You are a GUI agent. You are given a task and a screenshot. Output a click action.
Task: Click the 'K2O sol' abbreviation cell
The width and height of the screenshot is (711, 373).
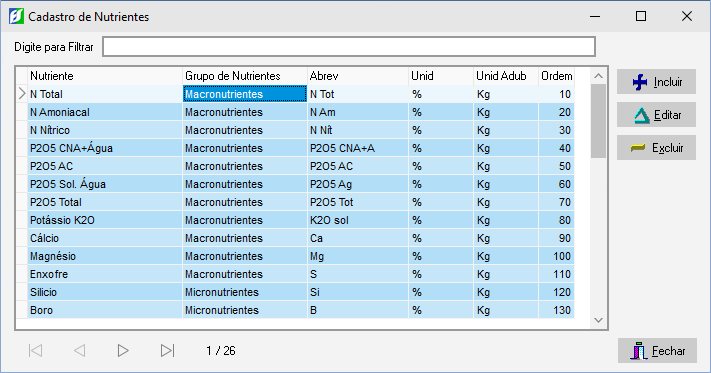click(358, 220)
